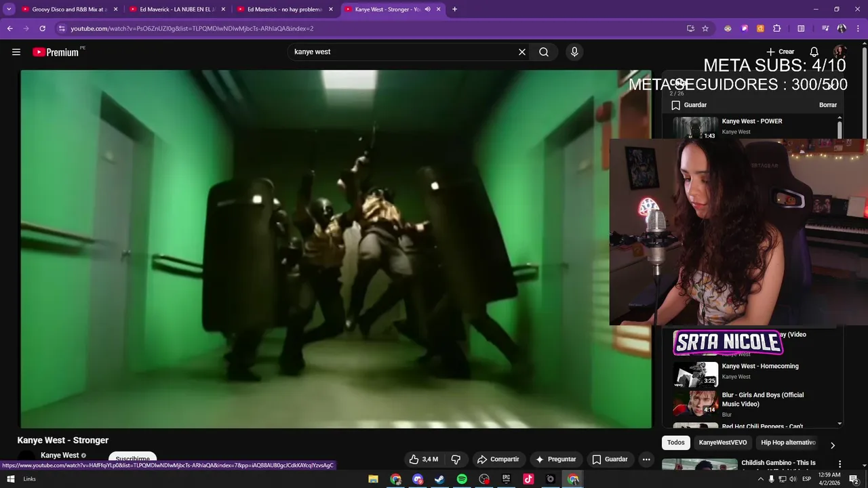Select the Todos filter chip

pos(676,443)
